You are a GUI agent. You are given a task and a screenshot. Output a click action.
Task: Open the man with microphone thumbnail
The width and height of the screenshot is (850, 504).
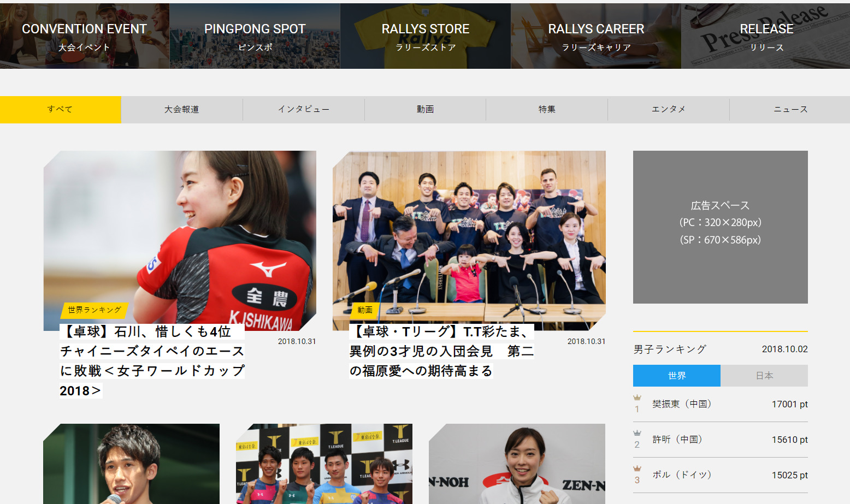(132, 464)
